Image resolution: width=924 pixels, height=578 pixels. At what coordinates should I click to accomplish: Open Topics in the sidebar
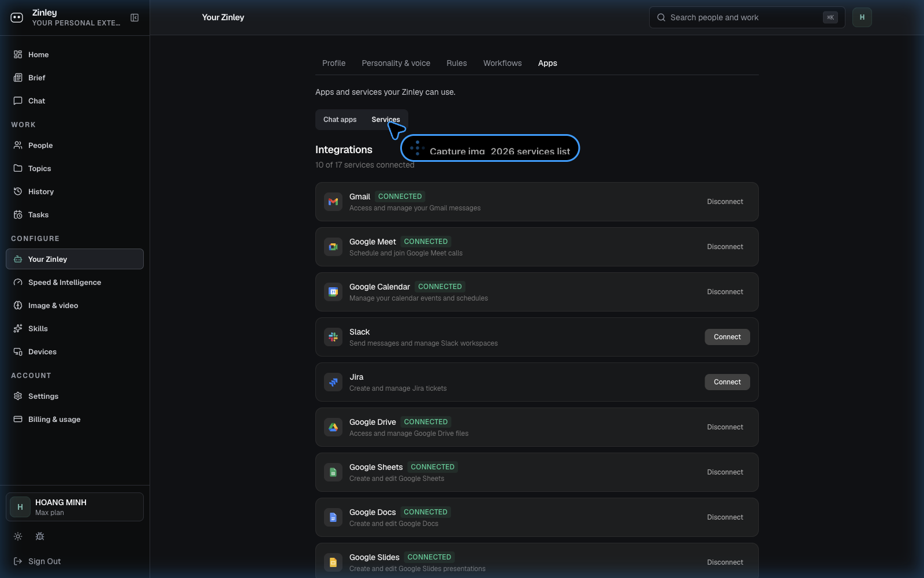[74, 168]
